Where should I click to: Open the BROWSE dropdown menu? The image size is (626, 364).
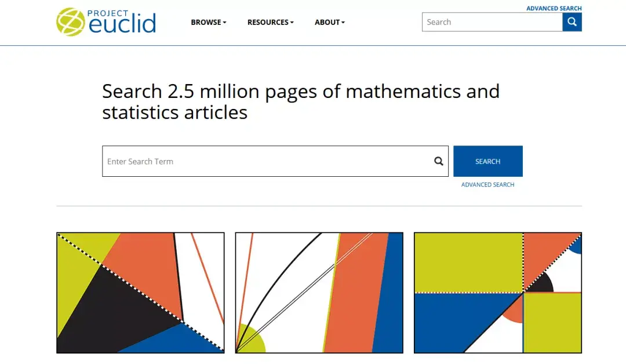[208, 22]
